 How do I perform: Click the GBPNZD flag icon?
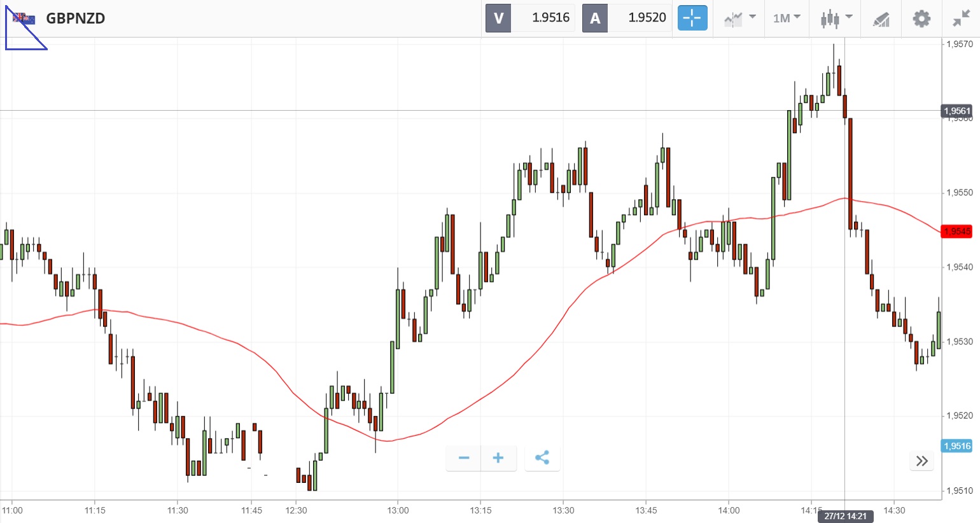pos(24,18)
